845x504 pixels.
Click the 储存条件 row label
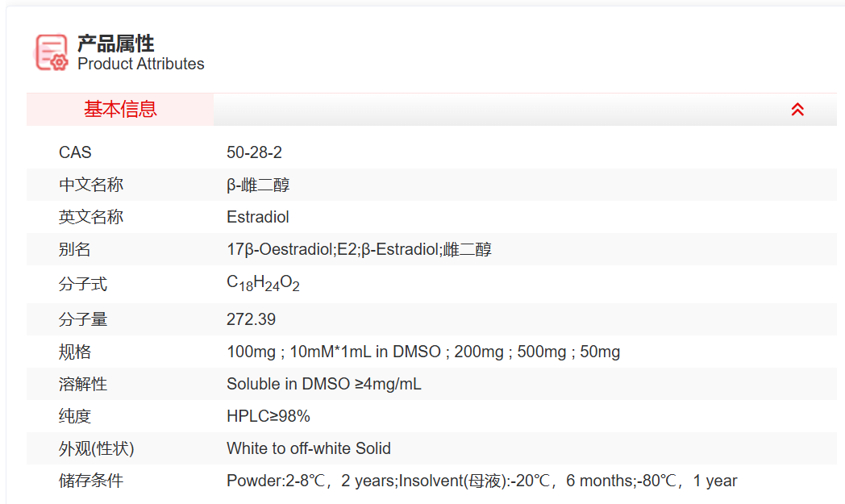[x=91, y=481]
